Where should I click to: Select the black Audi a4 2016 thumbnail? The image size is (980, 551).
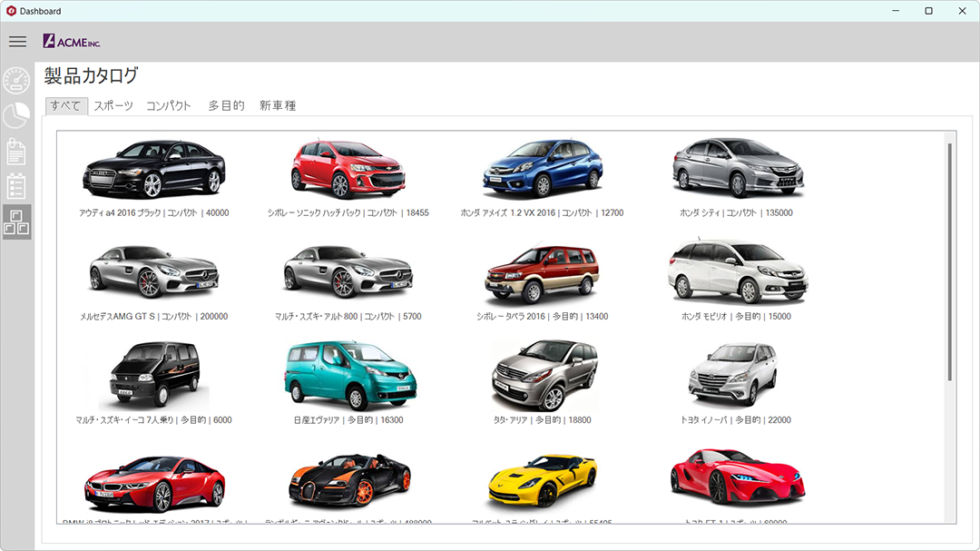click(x=153, y=169)
